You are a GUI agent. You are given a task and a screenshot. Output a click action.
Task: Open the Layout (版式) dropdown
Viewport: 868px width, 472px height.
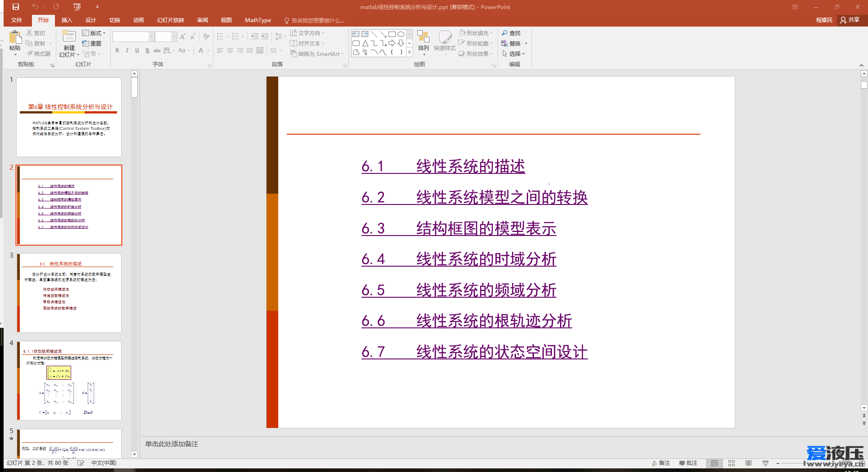point(94,33)
